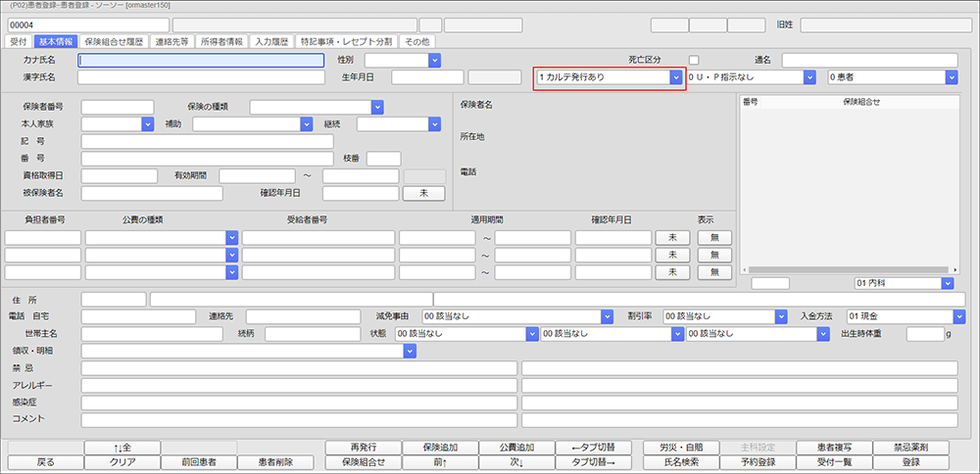The width and height of the screenshot is (980, 474).
Task: Open the 連絡先等 tab
Action: point(172,42)
